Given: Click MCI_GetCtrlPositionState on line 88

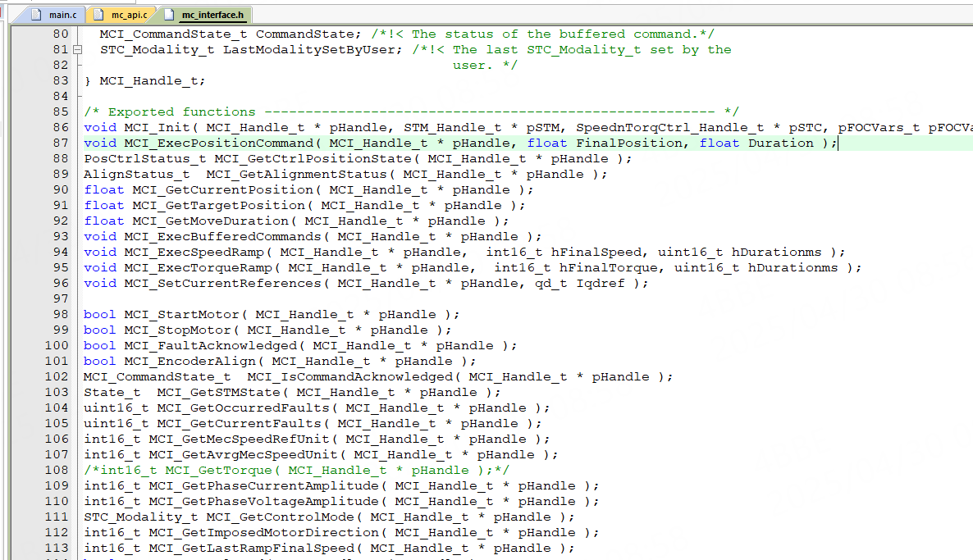Looking at the screenshot, I should [x=313, y=159].
